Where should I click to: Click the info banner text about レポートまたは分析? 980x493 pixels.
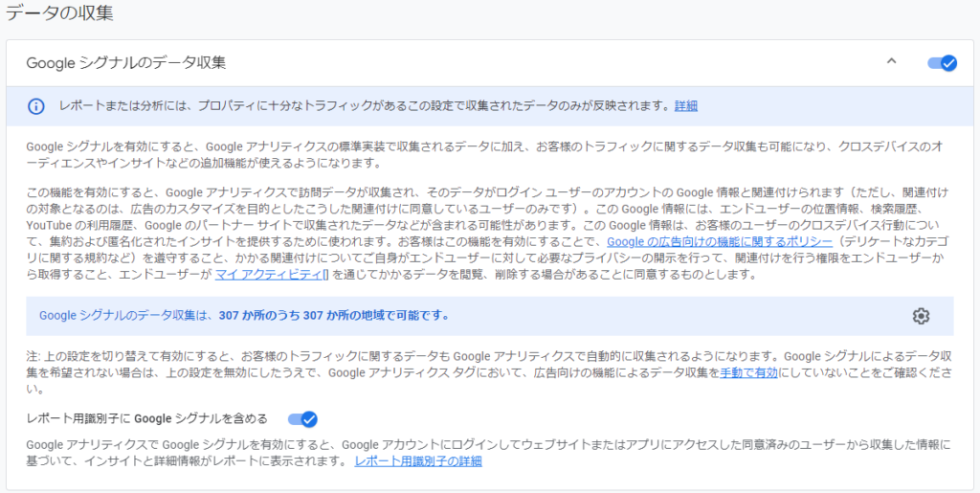(364, 106)
